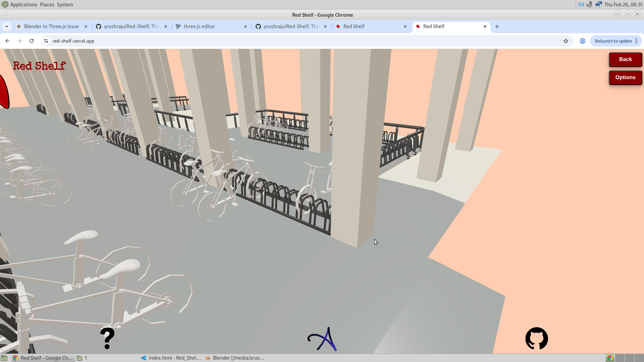644x362 pixels.
Task: Click the site information icon in address bar
Action: 45,41
